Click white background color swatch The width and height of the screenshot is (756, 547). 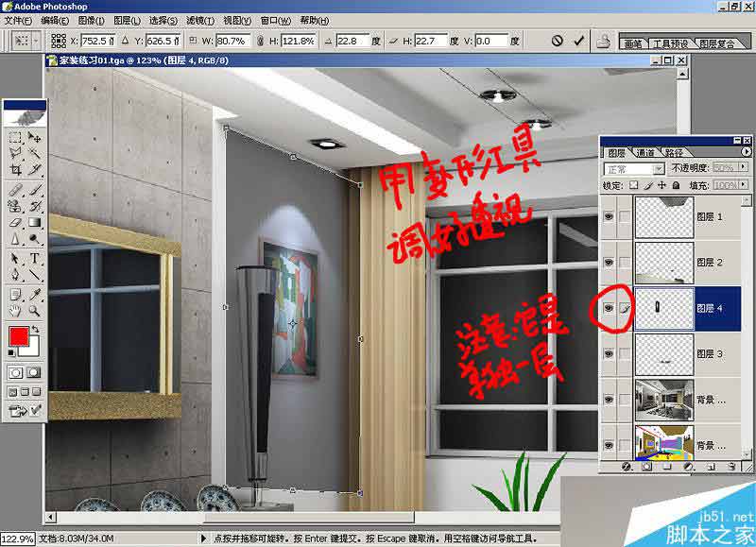(x=33, y=350)
